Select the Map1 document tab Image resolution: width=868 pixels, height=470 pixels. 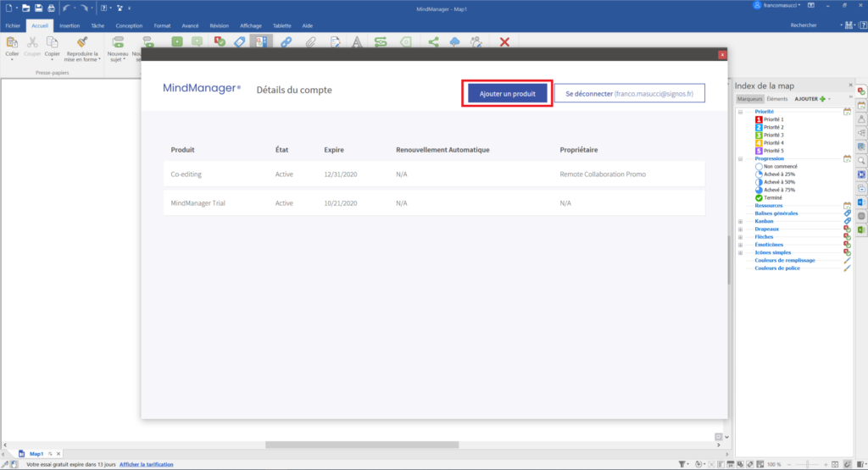coord(36,453)
